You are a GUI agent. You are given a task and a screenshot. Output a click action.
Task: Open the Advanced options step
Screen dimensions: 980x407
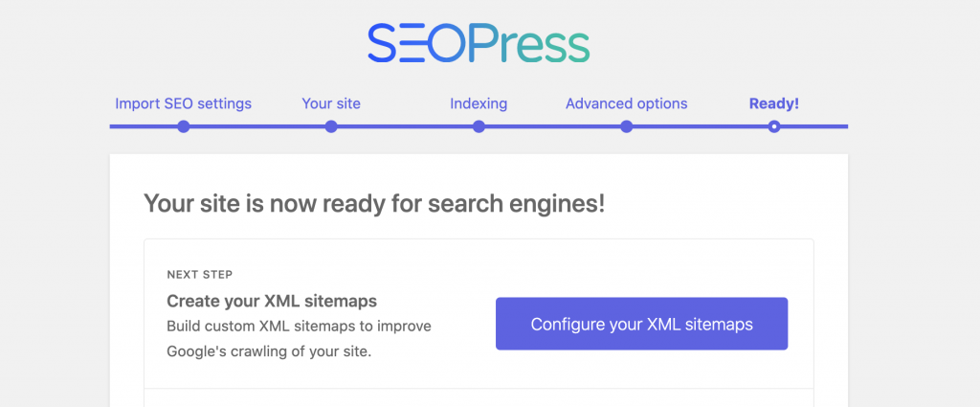pyautogui.click(x=626, y=103)
